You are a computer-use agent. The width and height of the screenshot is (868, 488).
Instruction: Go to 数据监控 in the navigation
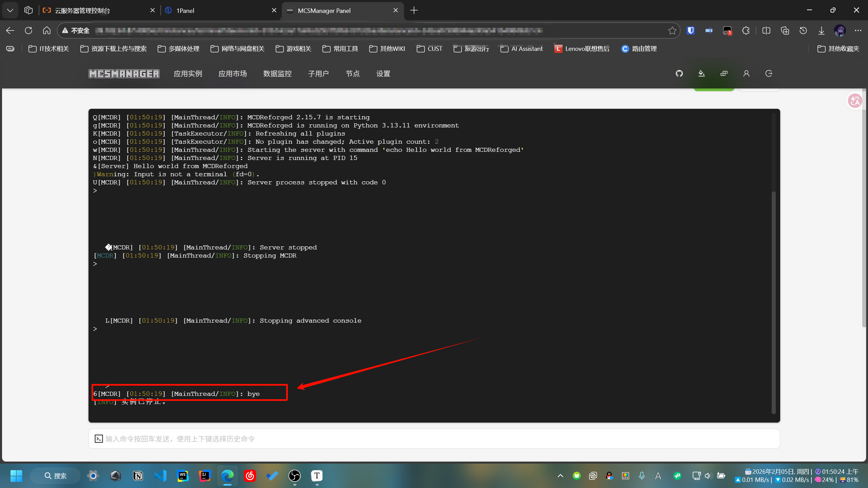click(277, 74)
